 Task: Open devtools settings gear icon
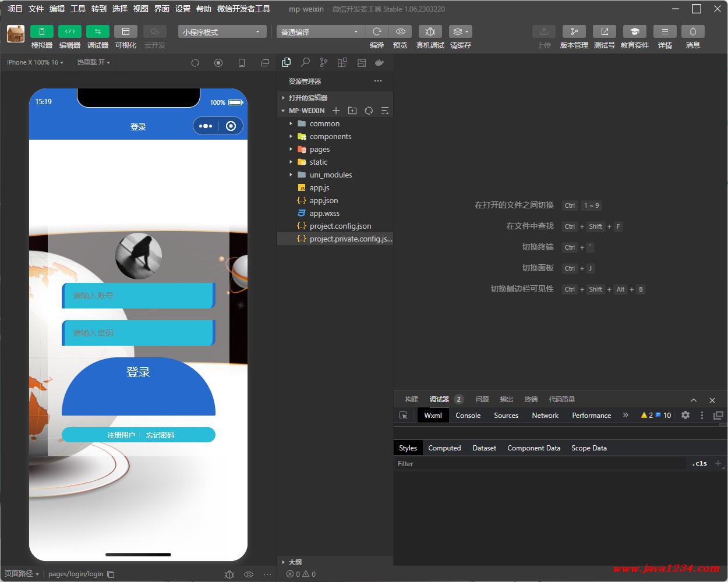click(685, 416)
